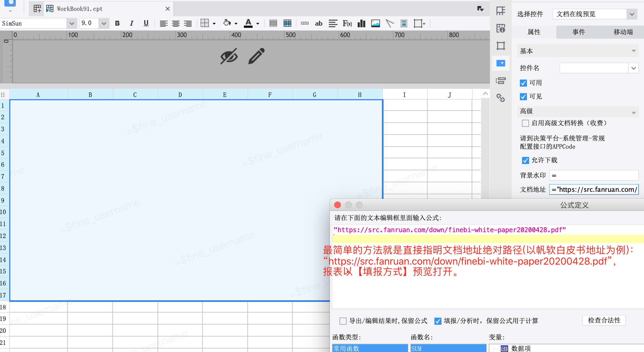Open border style dropdown arrow
644x352 pixels.
pyautogui.click(x=214, y=24)
